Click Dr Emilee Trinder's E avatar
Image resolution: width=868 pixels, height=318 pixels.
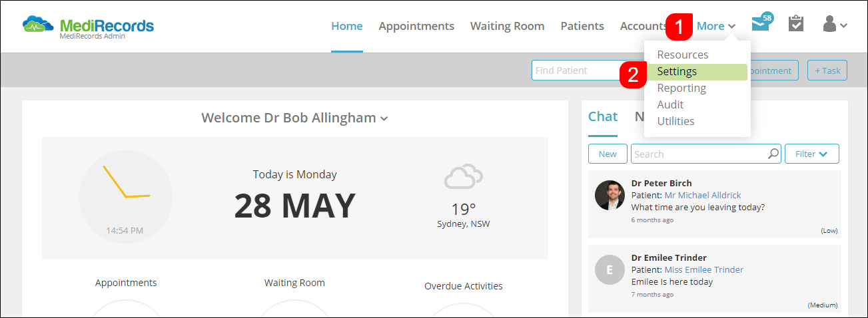(610, 269)
